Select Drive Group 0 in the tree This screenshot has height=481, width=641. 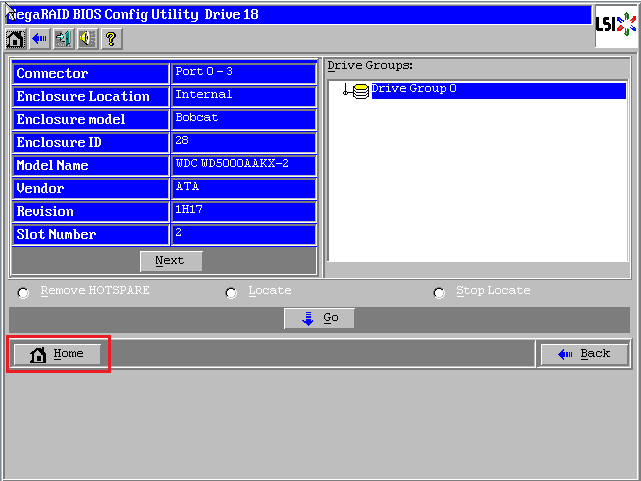pos(414,90)
